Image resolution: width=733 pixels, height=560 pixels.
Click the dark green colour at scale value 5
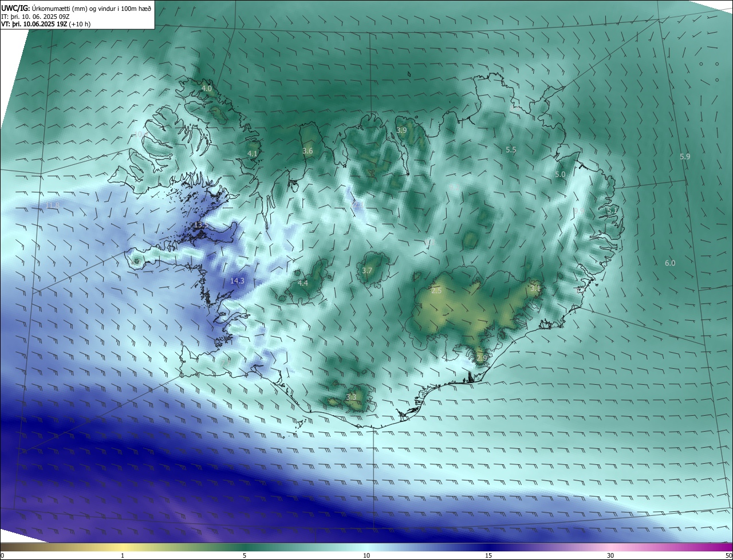pos(245,547)
